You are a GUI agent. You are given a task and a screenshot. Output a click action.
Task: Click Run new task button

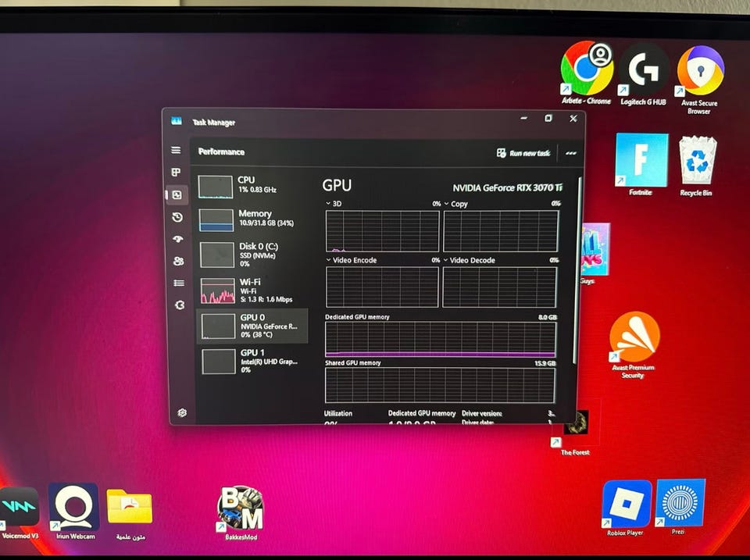point(523,153)
